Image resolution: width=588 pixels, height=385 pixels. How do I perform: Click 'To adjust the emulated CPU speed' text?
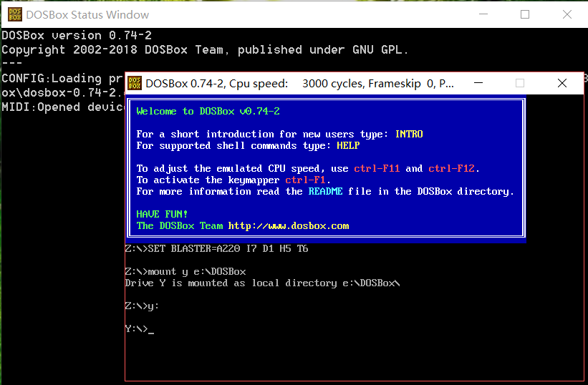coord(228,169)
